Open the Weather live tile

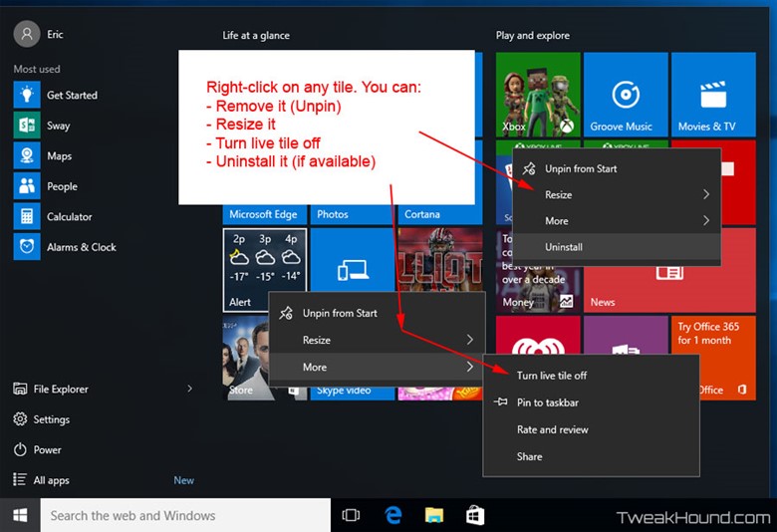click(x=264, y=269)
